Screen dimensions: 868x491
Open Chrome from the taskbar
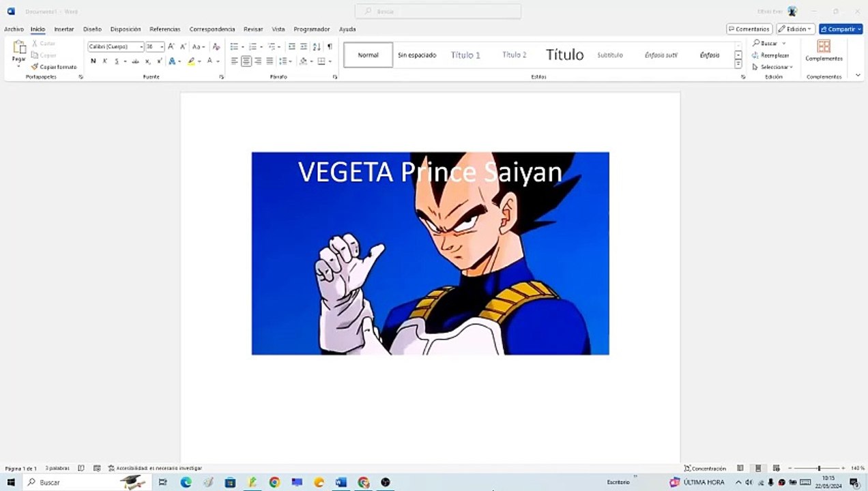point(274,482)
